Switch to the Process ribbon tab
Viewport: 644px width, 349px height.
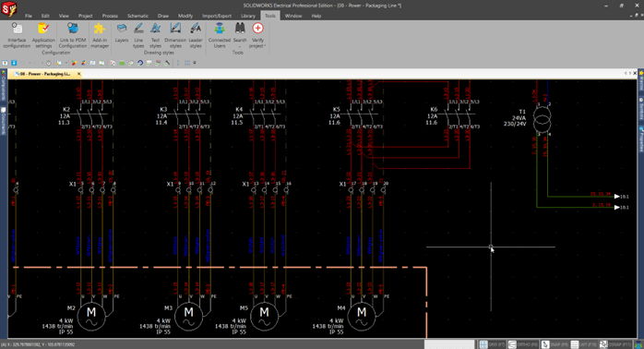[x=110, y=16]
